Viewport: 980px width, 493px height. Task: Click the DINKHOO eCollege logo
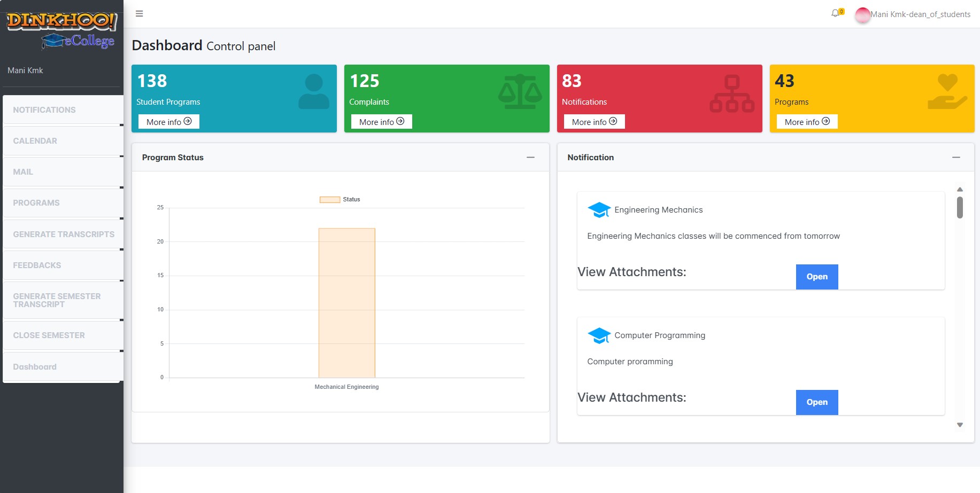tap(61, 30)
